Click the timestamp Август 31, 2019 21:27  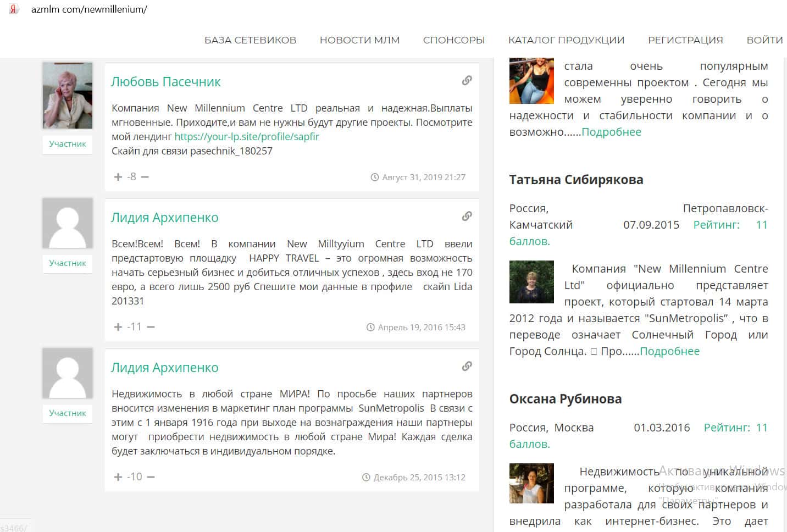point(424,178)
